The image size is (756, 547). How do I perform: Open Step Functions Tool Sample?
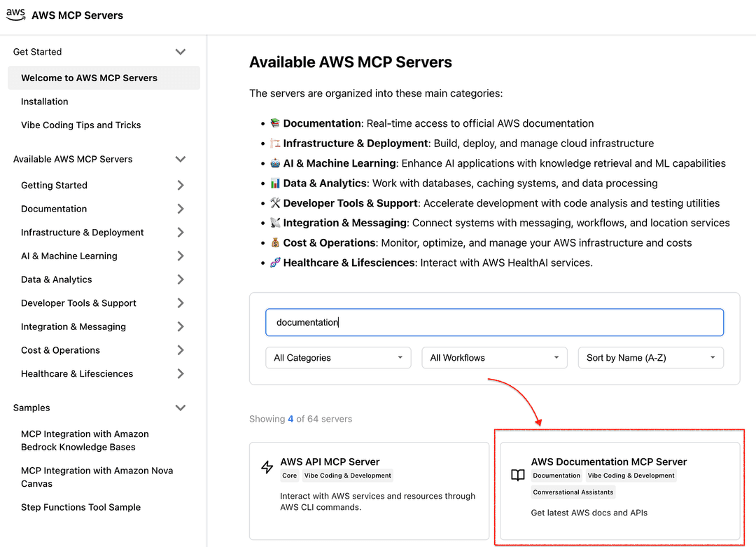click(81, 507)
